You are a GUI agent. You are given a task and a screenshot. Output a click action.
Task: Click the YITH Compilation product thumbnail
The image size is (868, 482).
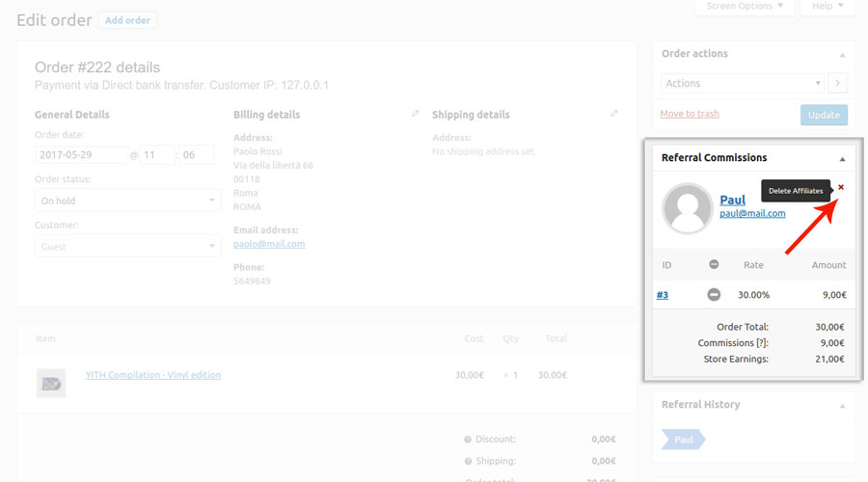(51, 383)
